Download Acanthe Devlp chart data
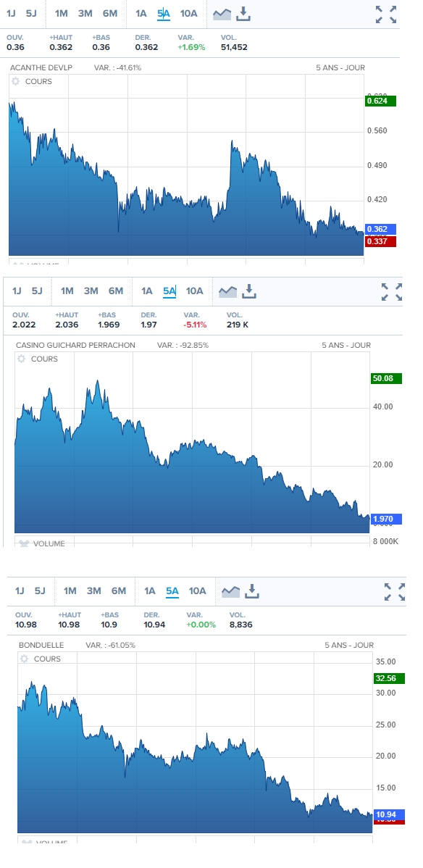 pos(243,14)
